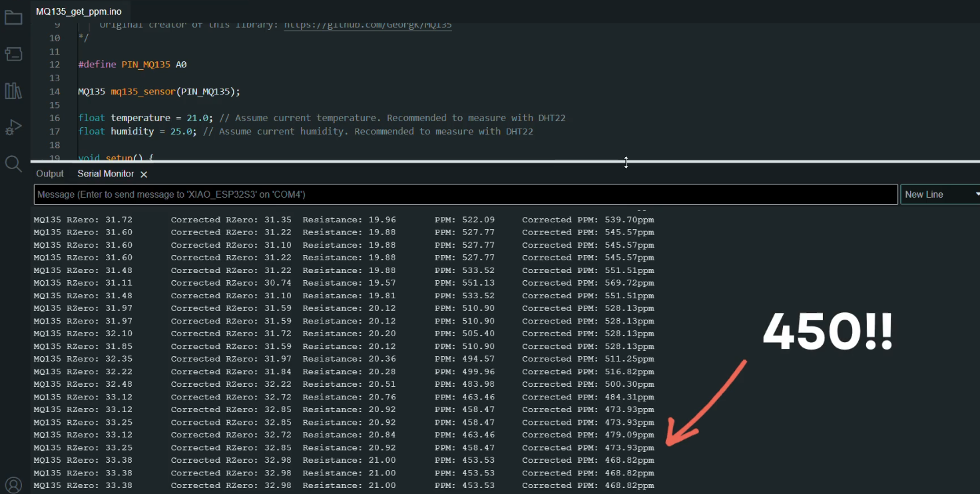Click the 'Corrected PPM: 479.09ppm' reading
Screen dimensions: 980x494
588,435
